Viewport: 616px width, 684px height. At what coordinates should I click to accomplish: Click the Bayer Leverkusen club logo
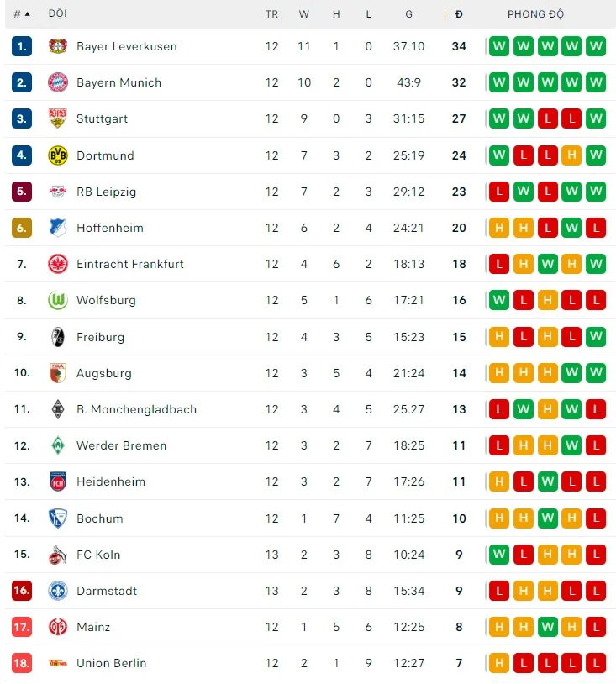(57, 46)
